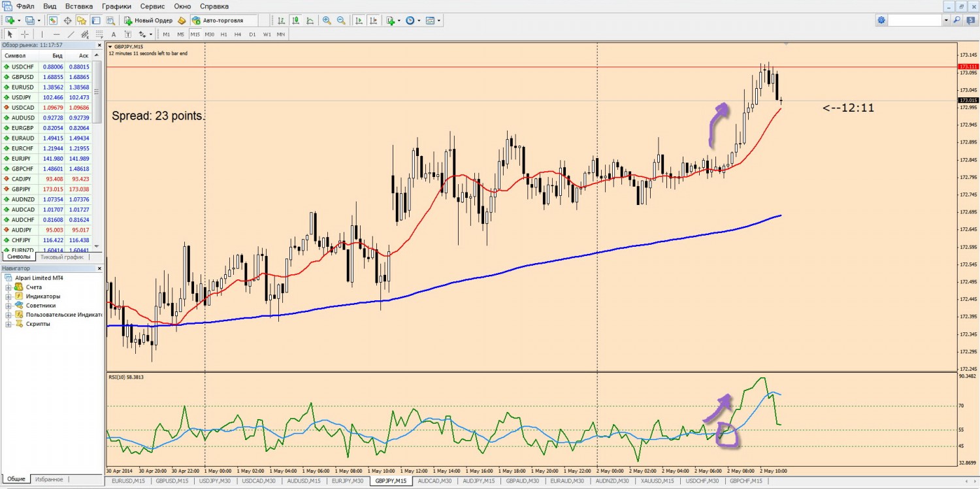Click the zoom out magnifier icon
Image resolution: width=980 pixels, height=489 pixels.
(x=341, y=20)
